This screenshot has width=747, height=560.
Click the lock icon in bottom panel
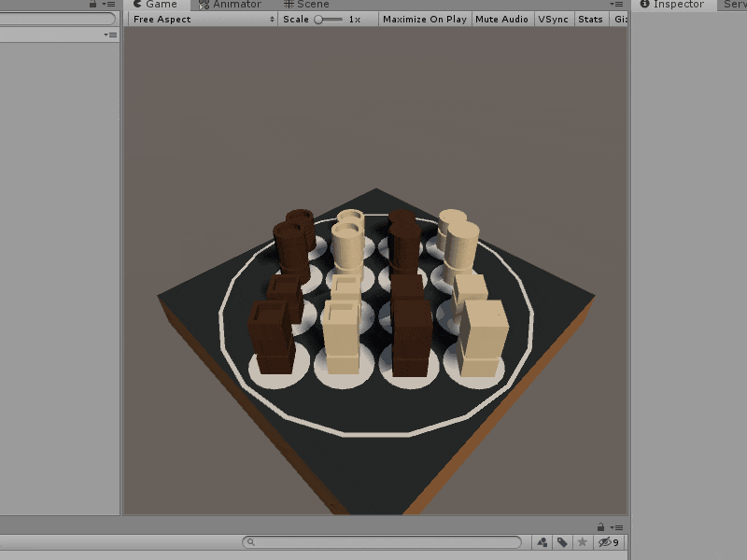[x=600, y=526]
